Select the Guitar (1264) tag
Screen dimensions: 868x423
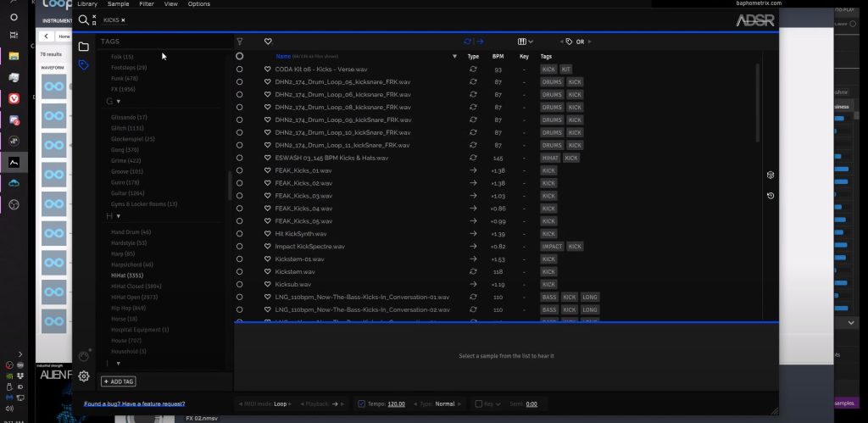click(x=128, y=193)
